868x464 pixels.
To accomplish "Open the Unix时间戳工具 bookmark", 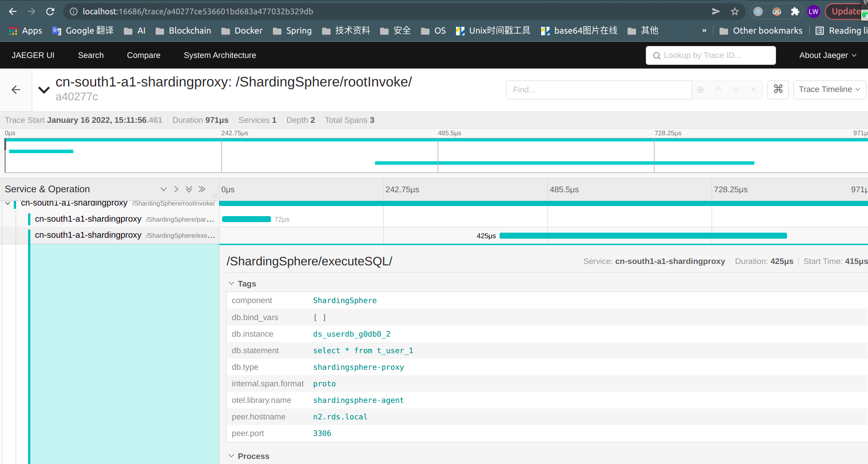I will pos(493,31).
